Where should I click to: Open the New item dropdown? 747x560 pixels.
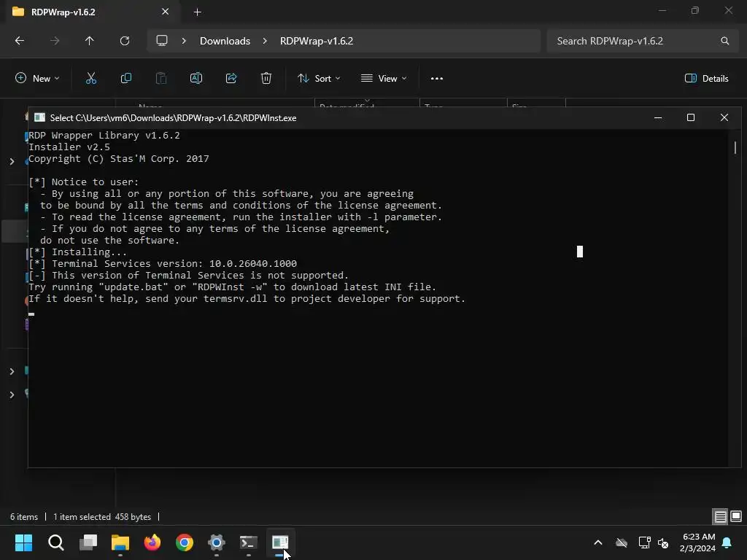[38, 79]
